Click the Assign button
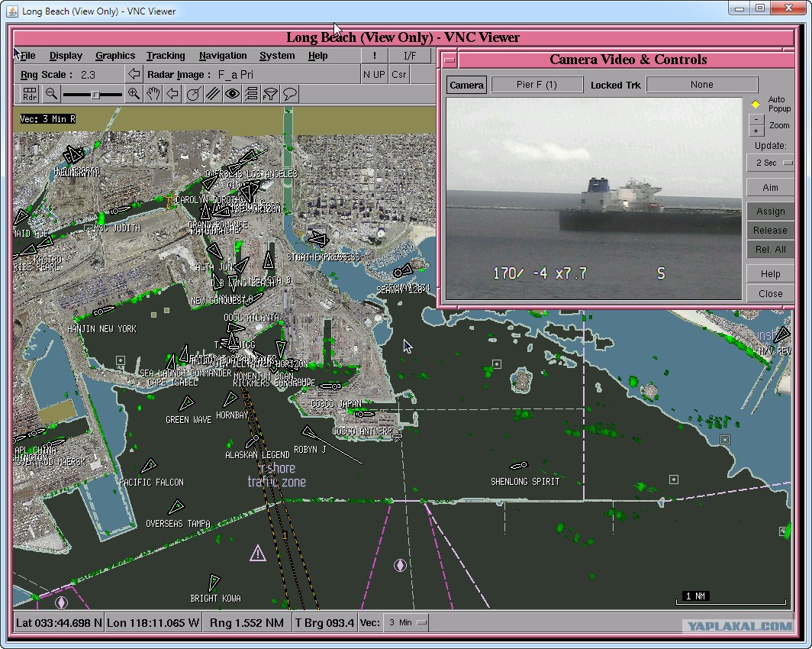Image resolution: width=812 pixels, height=649 pixels. [x=770, y=211]
